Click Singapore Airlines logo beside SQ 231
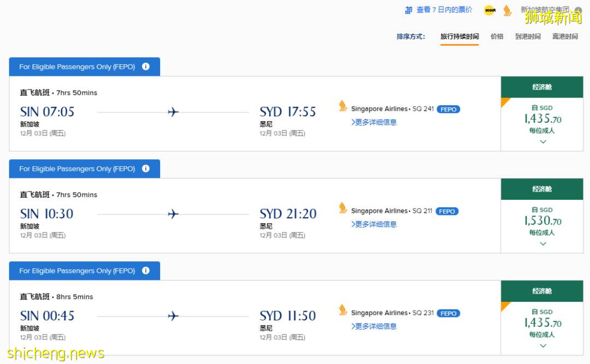Viewport: 590px width, 364px height. coord(343,310)
